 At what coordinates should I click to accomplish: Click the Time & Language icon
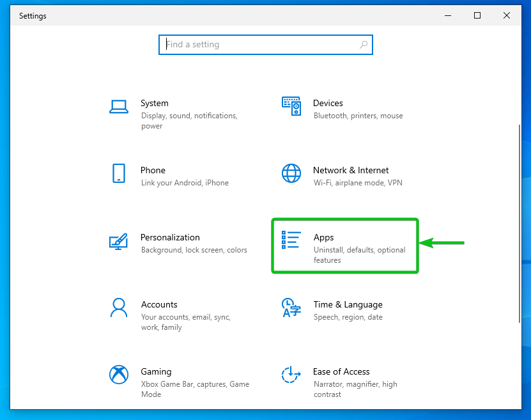pyautogui.click(x=291, y=307)
